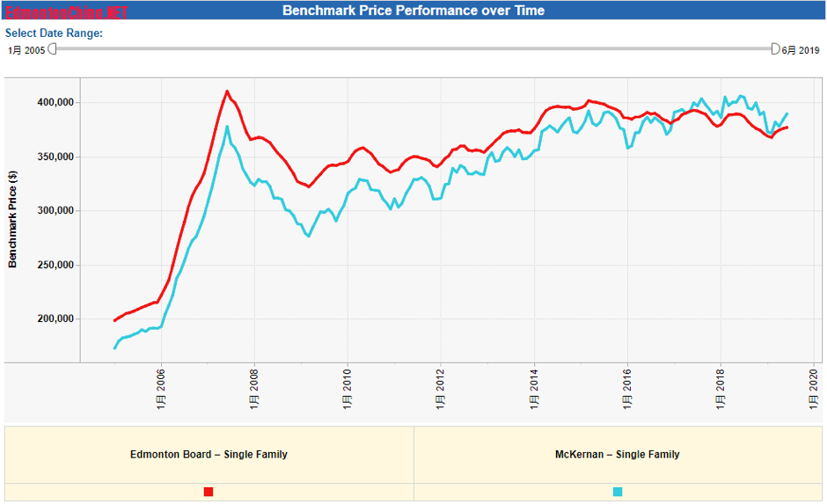The height and width of the screenshot is (504, 827).
Task: Click the 1月 2010 x-axis label
Action: 347,390
